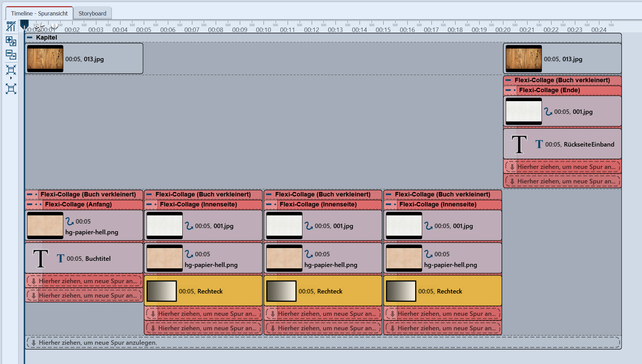Click the outward-arrows zoom icon
Viewport: 642px width, 364px height.
11,89
